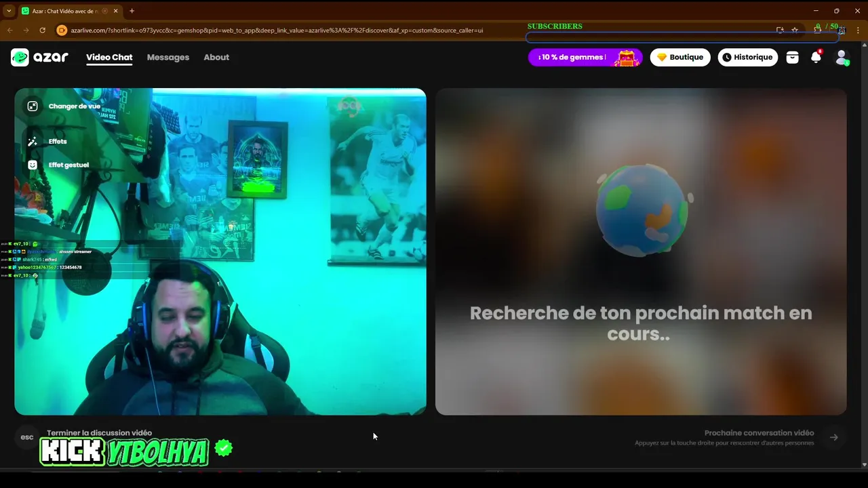Click 'Appuyez sur la touche droite' hint text
The image size is (868, 488).
(724, 443)
